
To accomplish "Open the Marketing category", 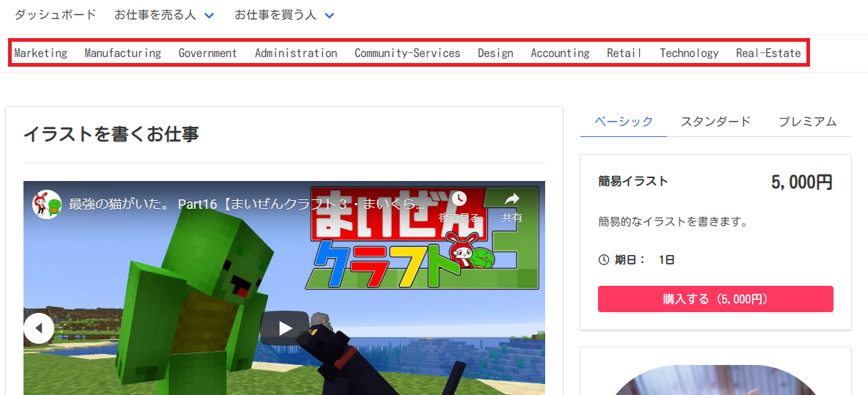I will point(41,53).
